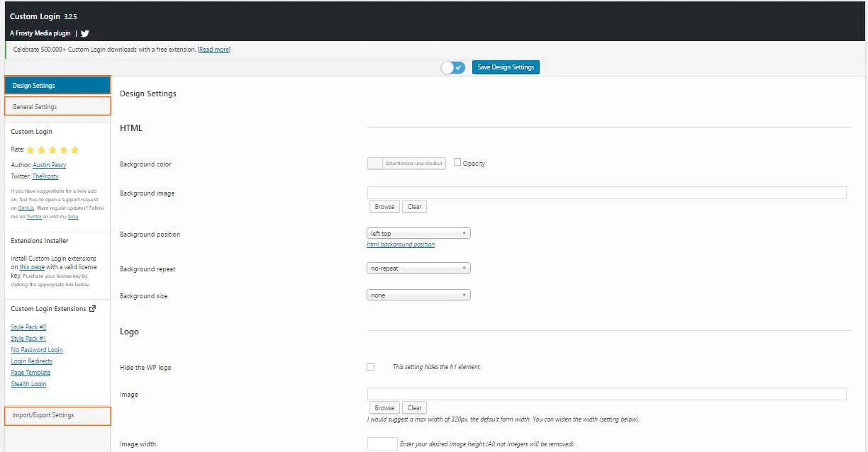Click the Logo Image URL field
This screenshot has height=452, width=868.
(606, 394)
